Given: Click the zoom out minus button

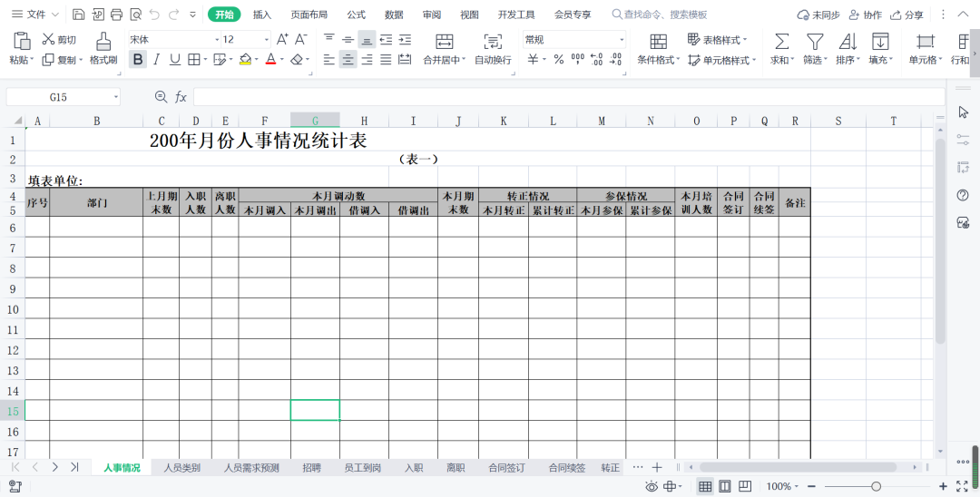Looking at the screenshot, I should click(x=811, y=486).
